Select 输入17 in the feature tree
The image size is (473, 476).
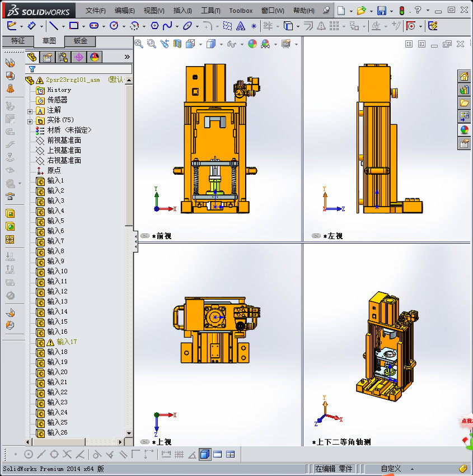coord(66,342)
